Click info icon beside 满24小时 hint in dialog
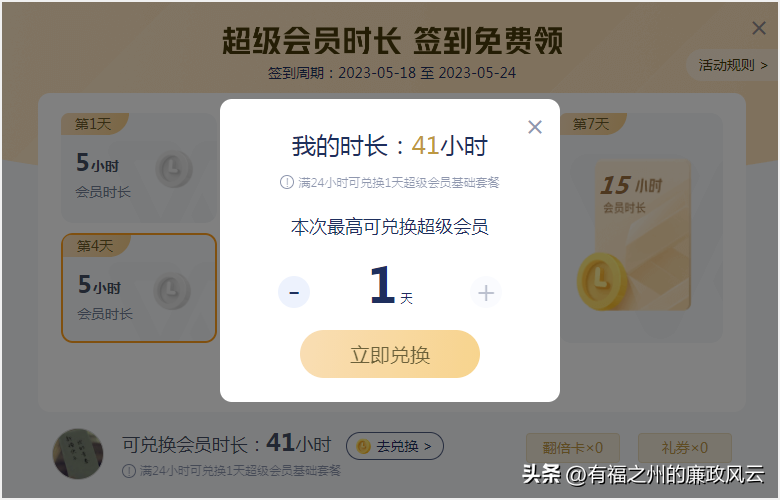The image size is (780, 500). (x=287, y=182)
